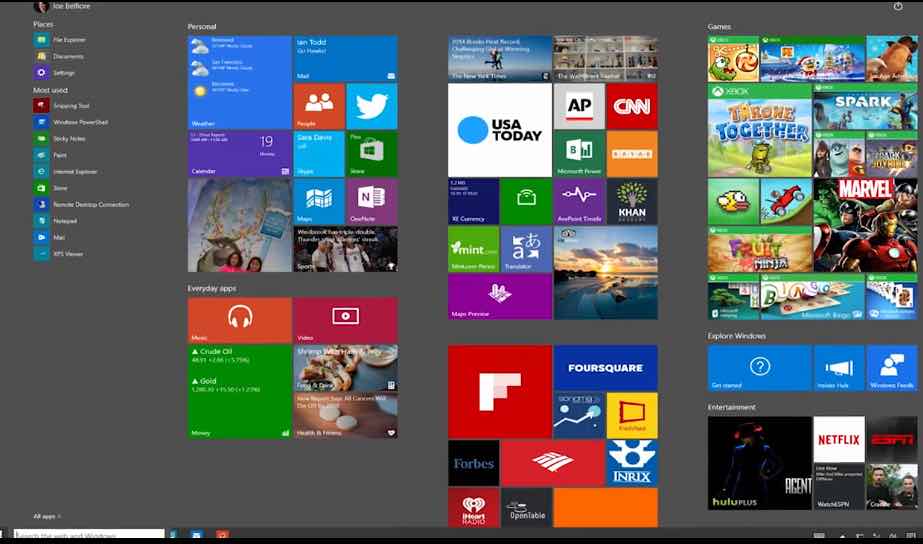Viewport: 923px width, 544px height.
Task: Open Notepad from Most used list
Action: tap(56, 221)
